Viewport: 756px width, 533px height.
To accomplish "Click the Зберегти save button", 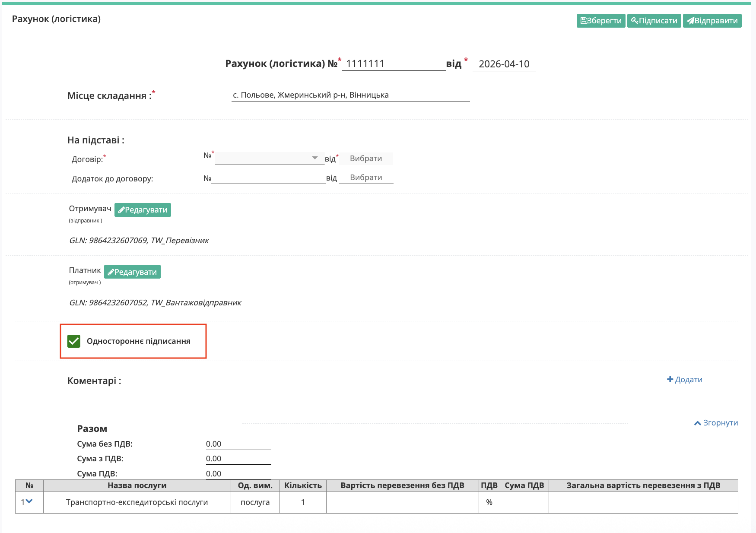I will pyautogui.click(x=600, y=21).
